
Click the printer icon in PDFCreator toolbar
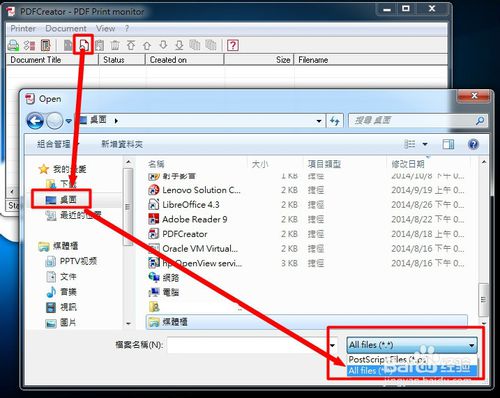[13, 45]
